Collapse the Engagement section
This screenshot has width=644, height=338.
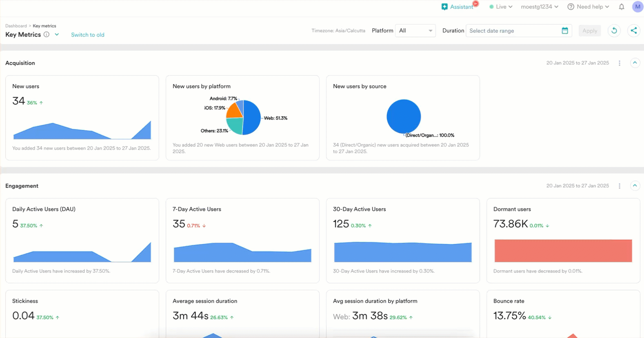[x=635, y=186]
